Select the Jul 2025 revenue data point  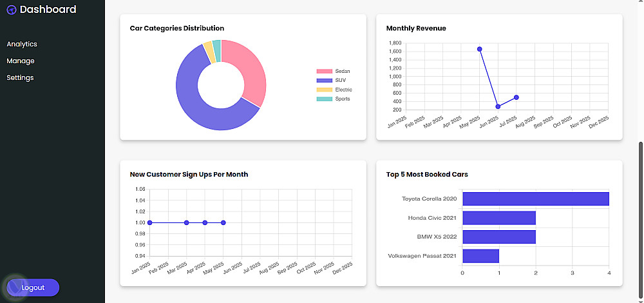click(x=516, y=97)
